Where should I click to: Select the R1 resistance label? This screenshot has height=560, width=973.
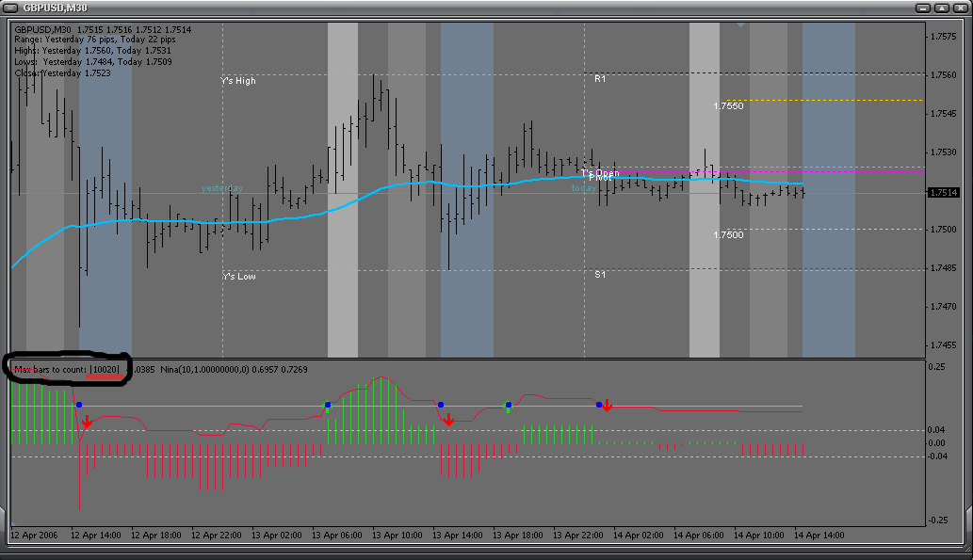coord(600,79)
